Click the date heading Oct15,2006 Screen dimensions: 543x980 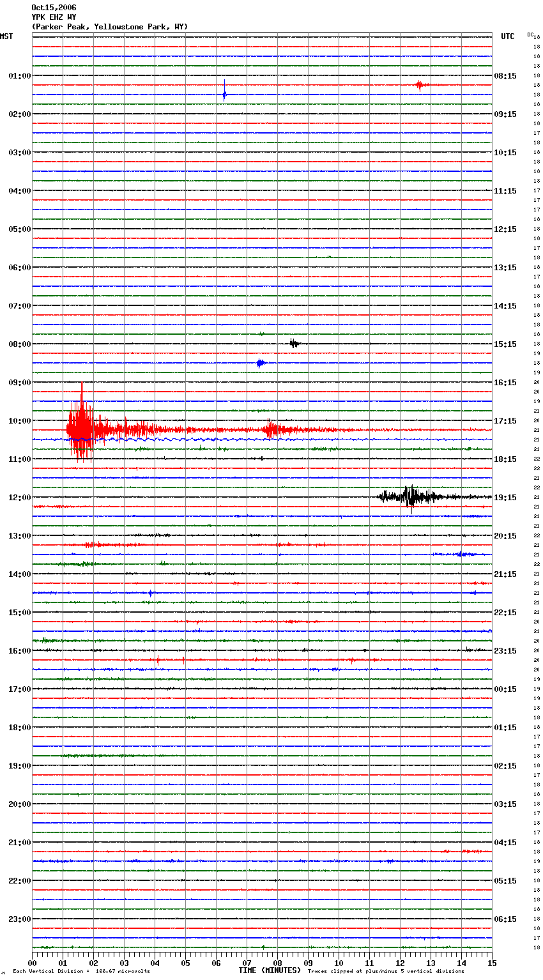54,8
